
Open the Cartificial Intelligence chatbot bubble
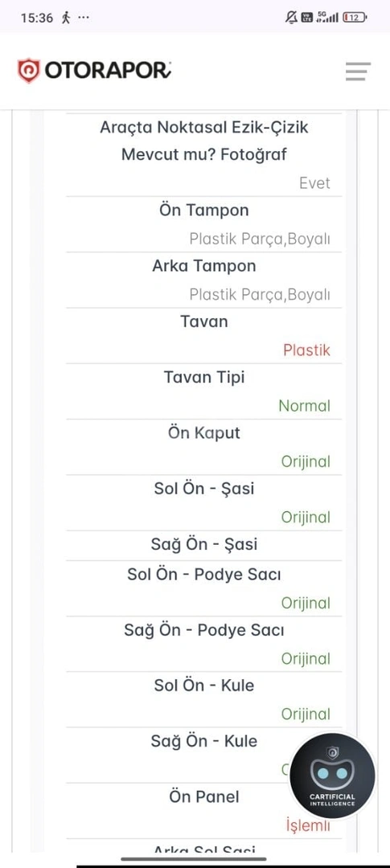coord(332,776)
